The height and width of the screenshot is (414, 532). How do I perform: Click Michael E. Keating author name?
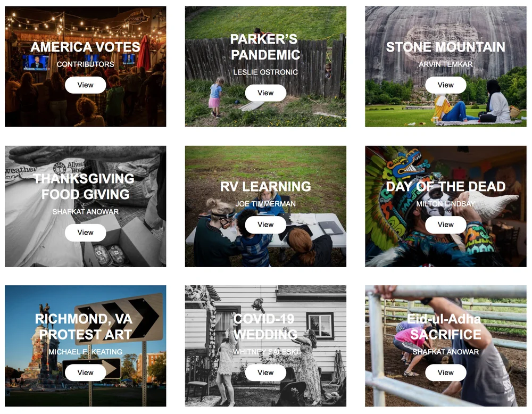[x=85, y=352]
